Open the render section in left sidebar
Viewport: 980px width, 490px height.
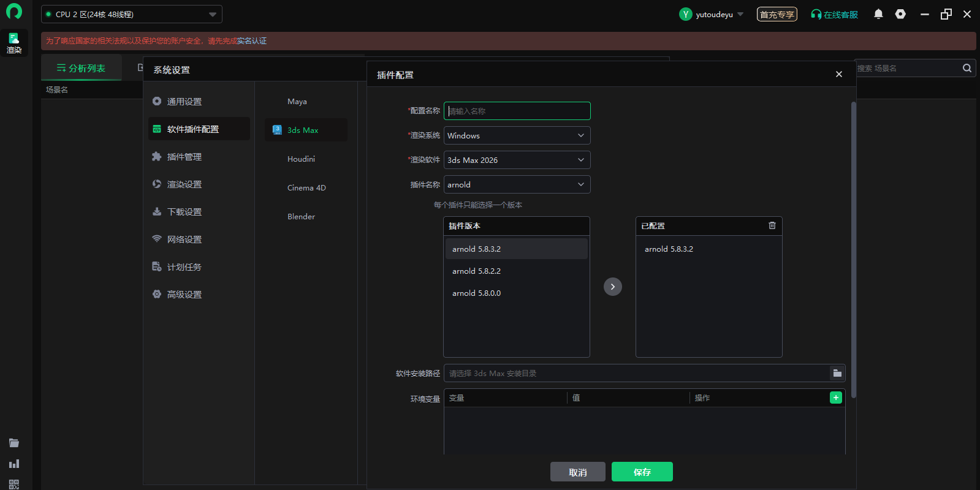[14, 43]
